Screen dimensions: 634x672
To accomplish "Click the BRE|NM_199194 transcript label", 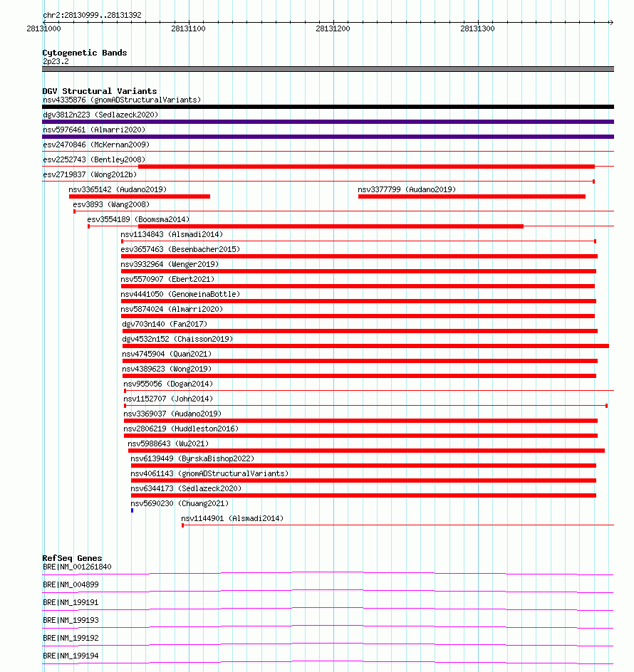I will (71, 656).
